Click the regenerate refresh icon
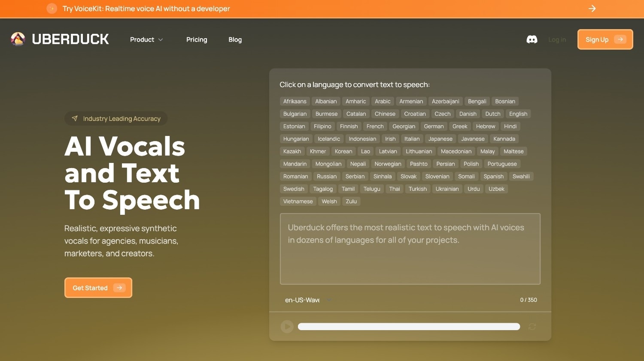This screenshot has width=644, height=361. [x=532, y=327]
